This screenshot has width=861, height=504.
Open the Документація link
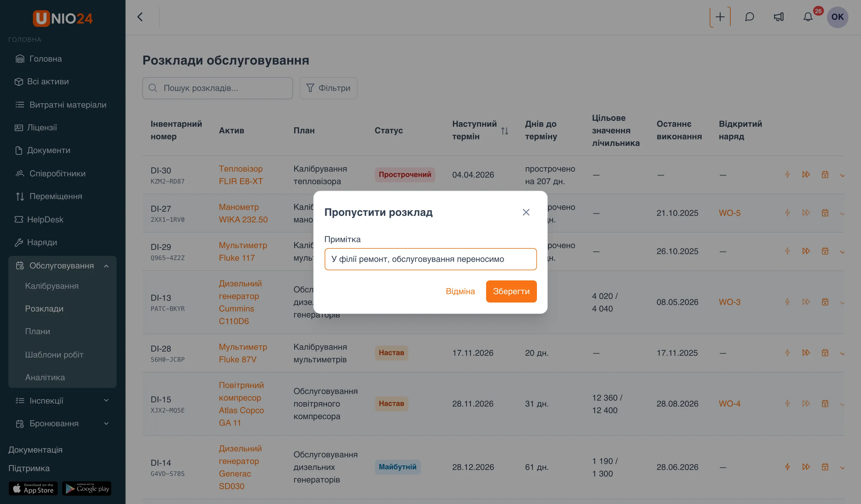pyautogui.click(x=35, y=450)
